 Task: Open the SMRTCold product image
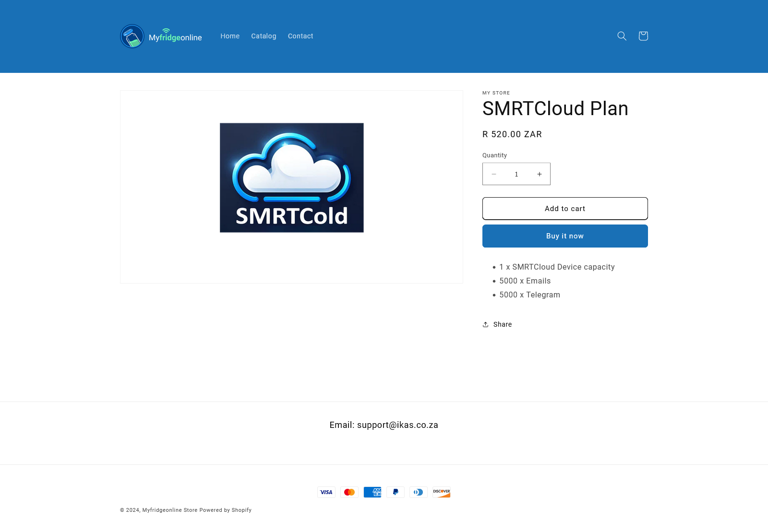pos(291,178)
